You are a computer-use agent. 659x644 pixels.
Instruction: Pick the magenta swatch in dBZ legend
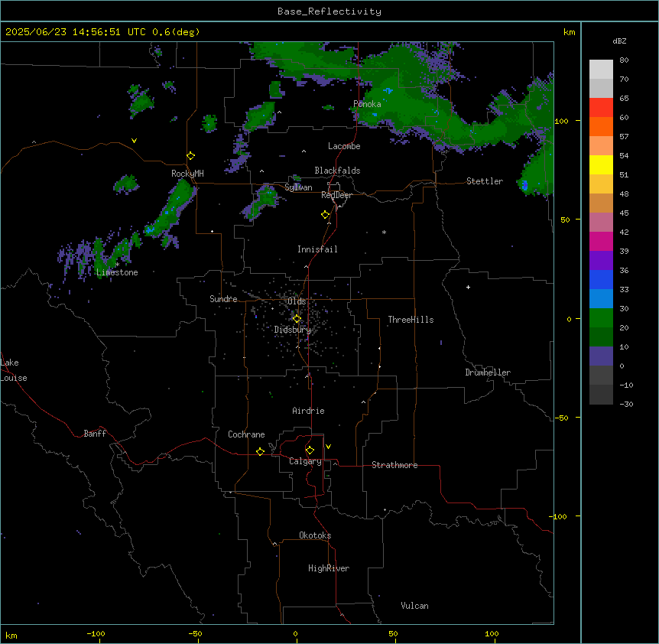pyautogui.click(x=601, y=241)
